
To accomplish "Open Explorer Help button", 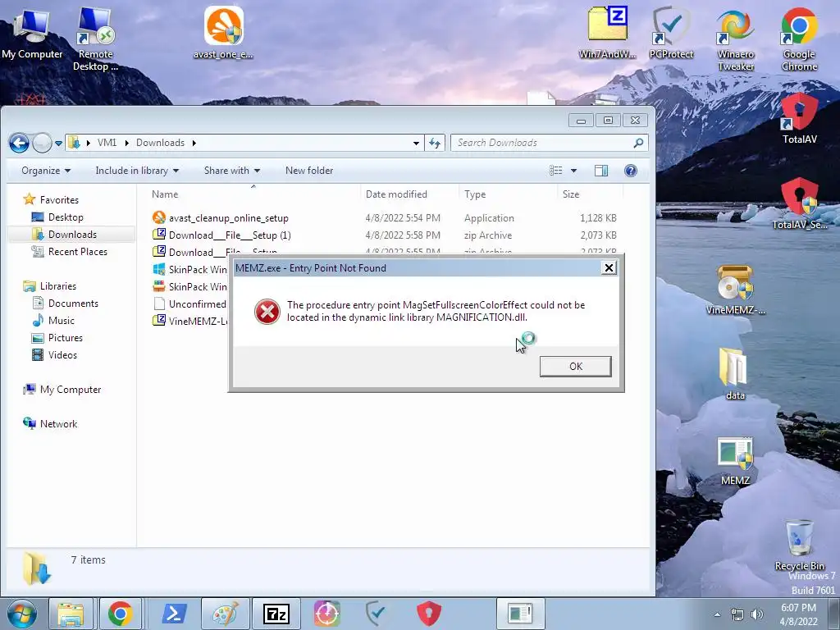I will 631,171.
